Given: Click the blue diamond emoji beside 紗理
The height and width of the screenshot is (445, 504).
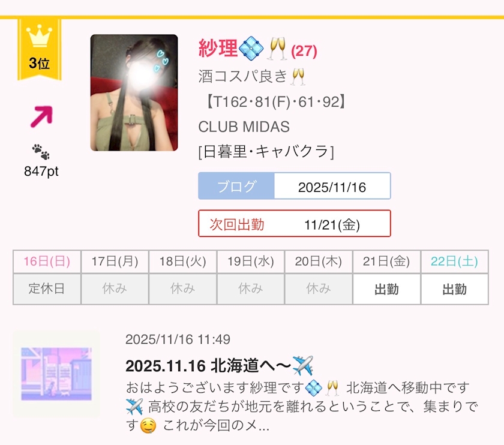Looking at the screenshot, I should click(x=251, y=48).
